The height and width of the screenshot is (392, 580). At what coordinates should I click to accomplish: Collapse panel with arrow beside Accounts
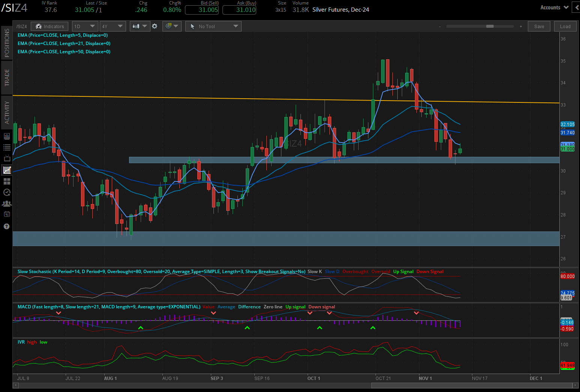click(x=566, y=7)
